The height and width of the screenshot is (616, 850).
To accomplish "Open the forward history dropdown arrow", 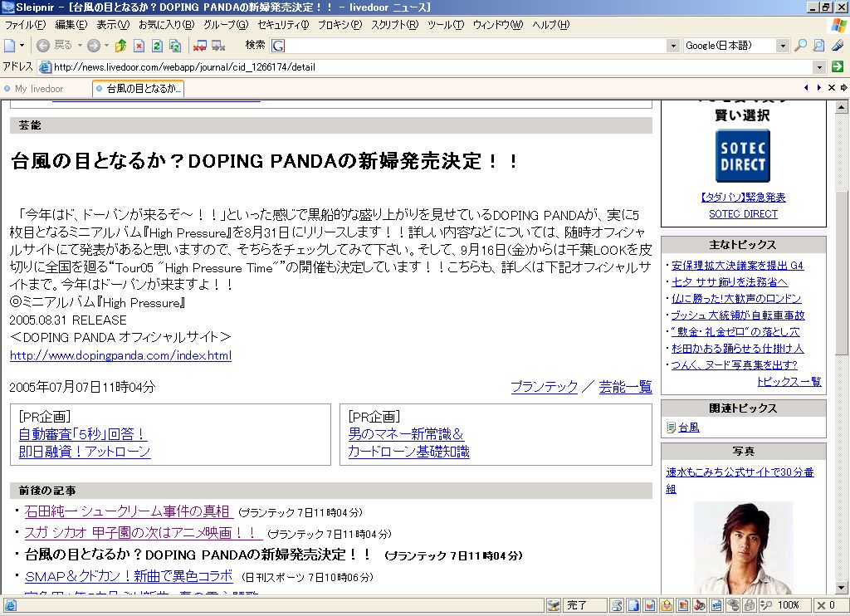I will click(x=106, y=46).
